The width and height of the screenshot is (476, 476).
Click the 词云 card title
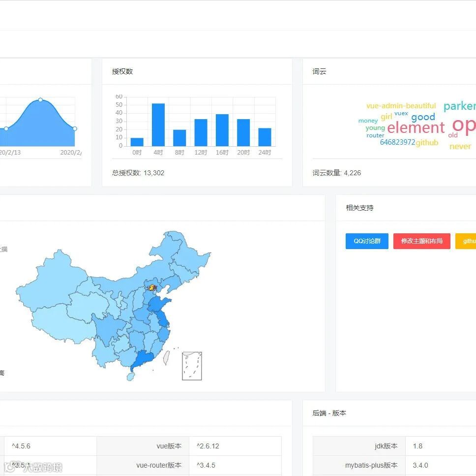(x=319, y=71)
